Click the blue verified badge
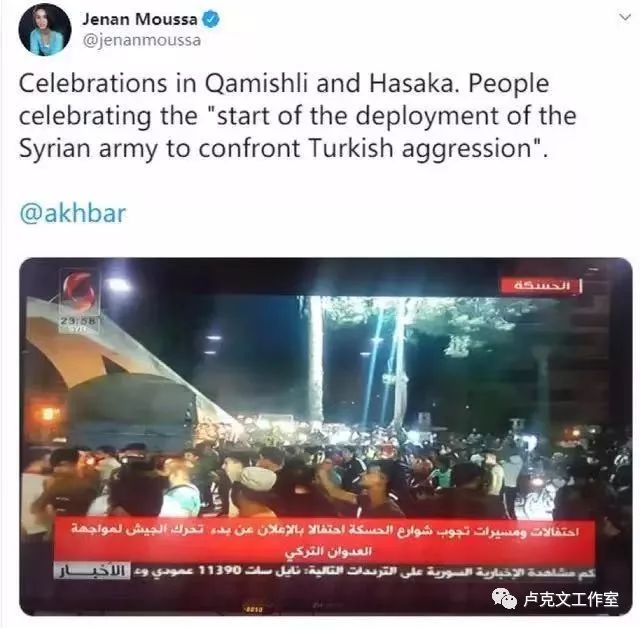 (x=211, y=19)
